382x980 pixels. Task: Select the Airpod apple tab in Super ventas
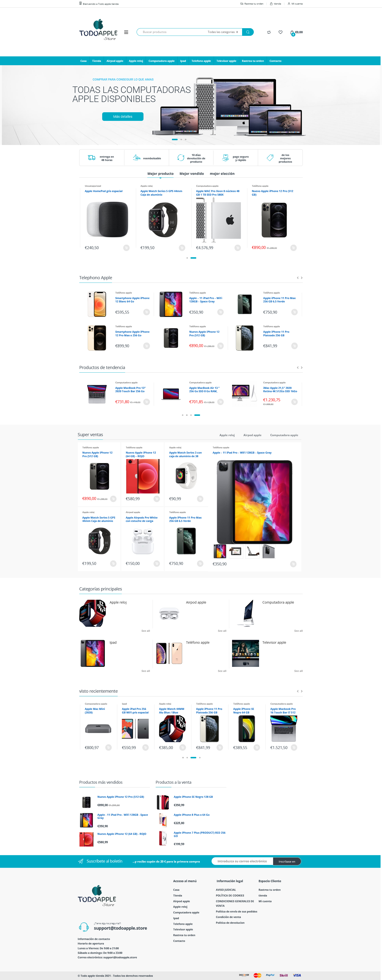252,435
